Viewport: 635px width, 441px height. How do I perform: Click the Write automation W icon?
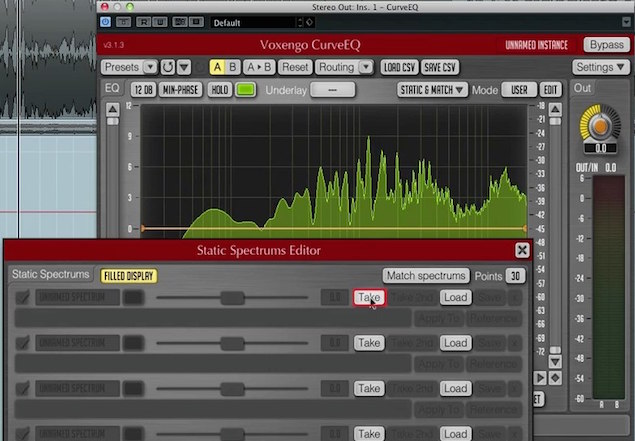click(x=160, y=22)
